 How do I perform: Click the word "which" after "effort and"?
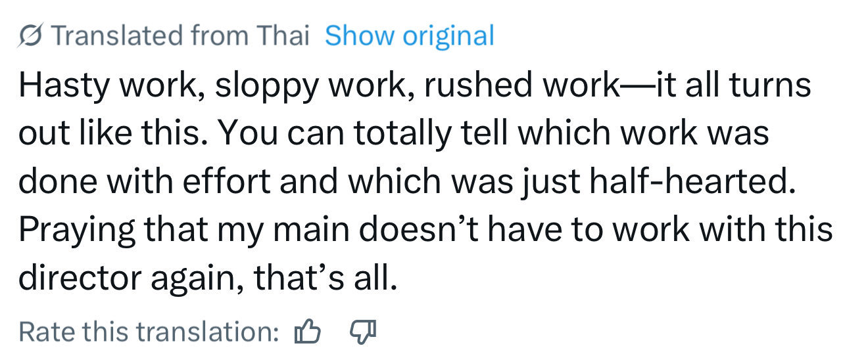coord(388,183)
